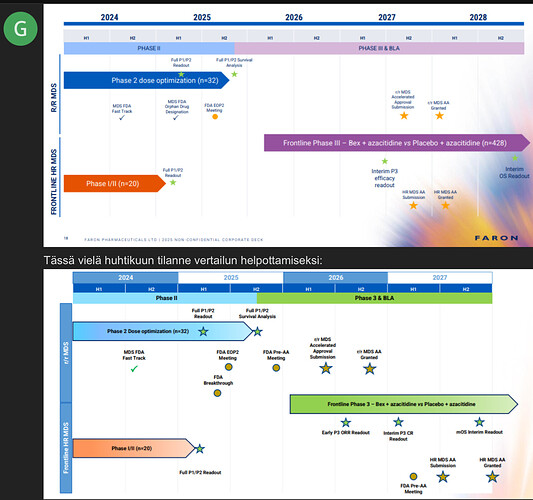Select the purple Frontline Phase III arrow bar
The image size is (533, 500).
(397, 143)
